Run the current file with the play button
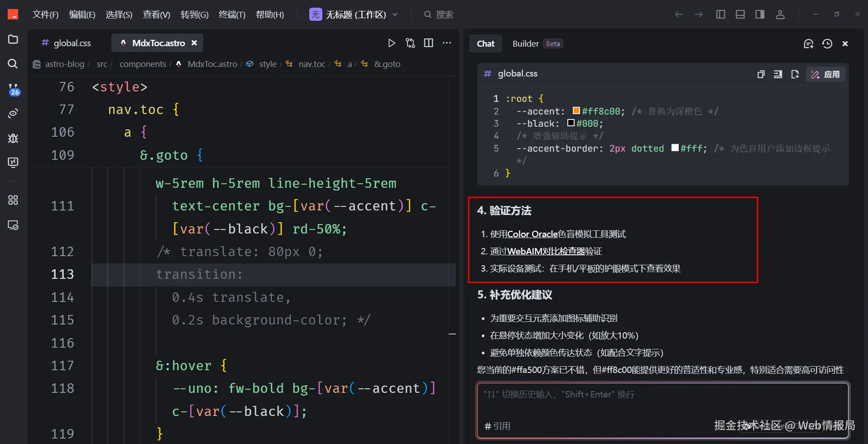Viewport: 868px width, 444px height. 391,43
